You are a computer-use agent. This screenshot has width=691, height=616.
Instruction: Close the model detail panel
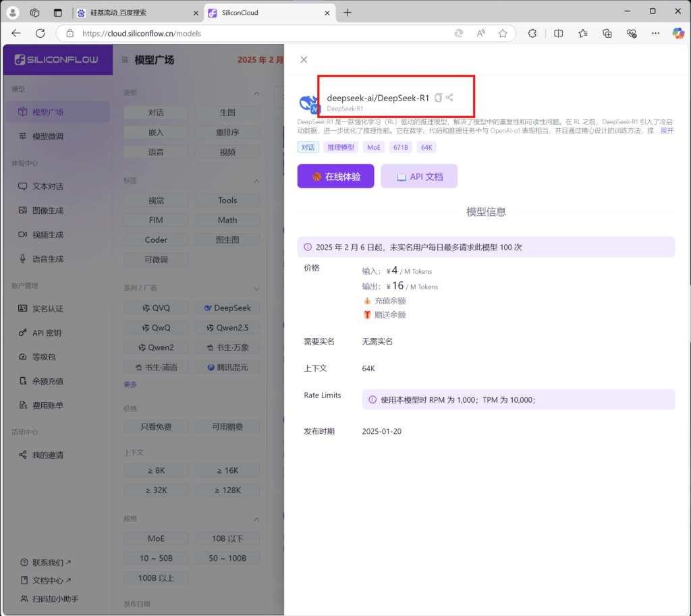point(304,60)
